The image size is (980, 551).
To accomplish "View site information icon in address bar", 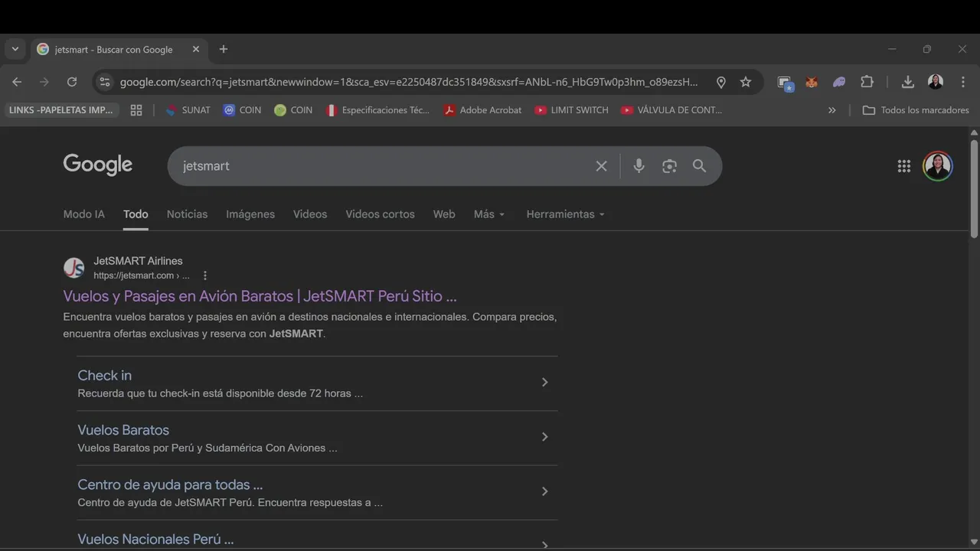I will pyautogui.click(x=105, y=82).
